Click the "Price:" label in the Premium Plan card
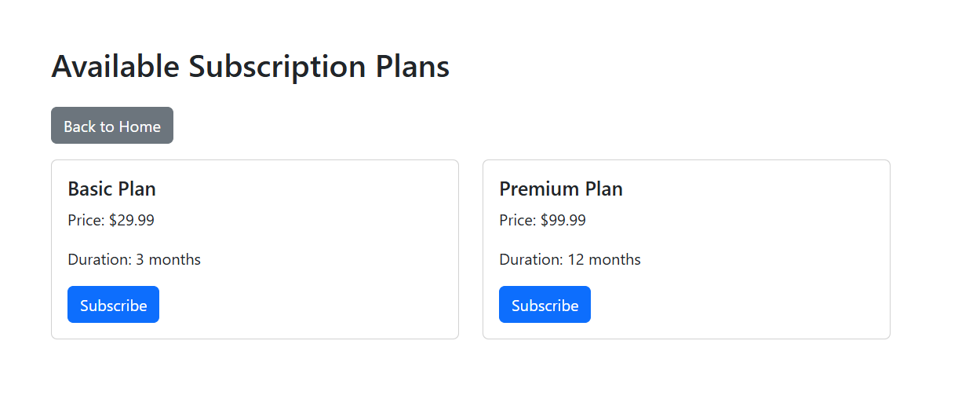 click(518, 221)
